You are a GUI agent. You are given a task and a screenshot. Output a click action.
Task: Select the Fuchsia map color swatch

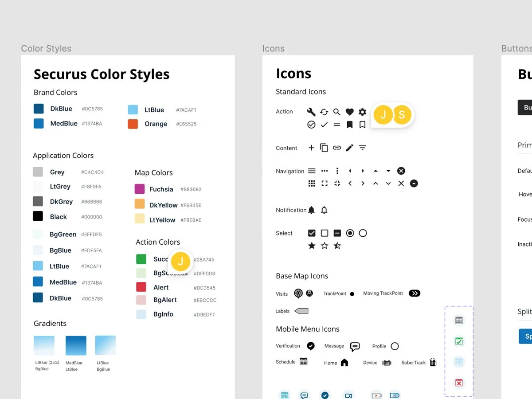pos(140,189)
